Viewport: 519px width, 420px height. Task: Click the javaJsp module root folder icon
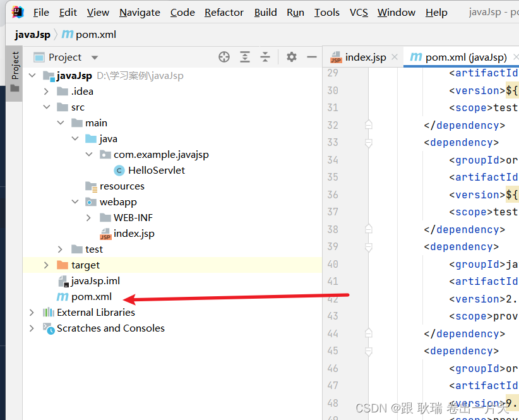[49, 76]
